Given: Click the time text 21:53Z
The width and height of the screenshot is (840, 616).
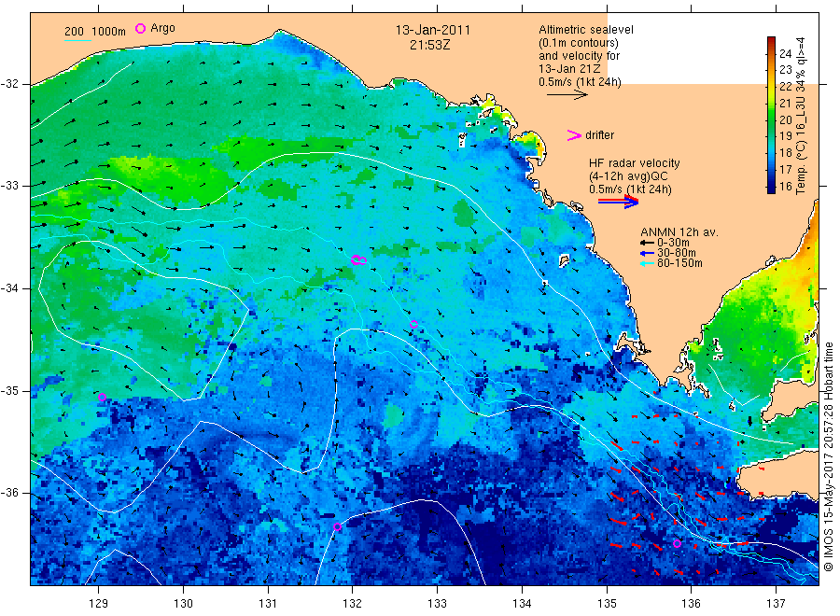Looking at the screenshot, I should (x=429, y=46).
